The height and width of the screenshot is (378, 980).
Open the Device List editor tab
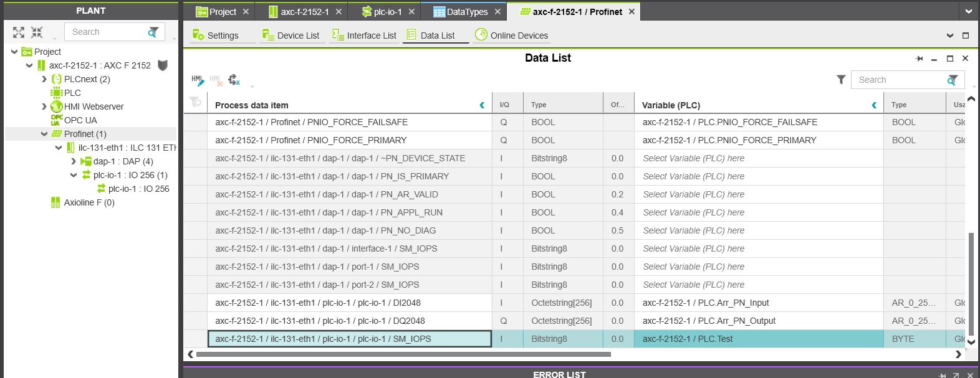[x=291, y=35]
